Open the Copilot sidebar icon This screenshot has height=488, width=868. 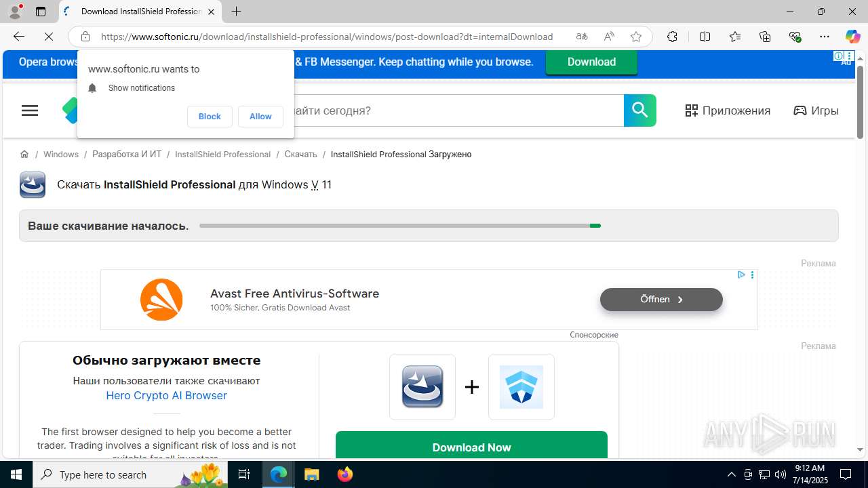[852, 37]
